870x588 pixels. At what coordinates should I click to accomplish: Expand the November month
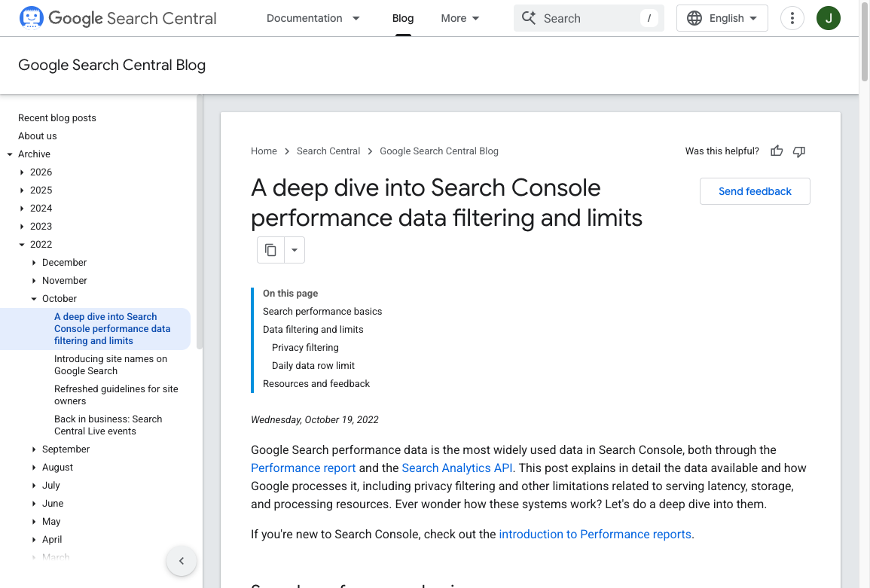pyautogui.click(x=34, y=281)
